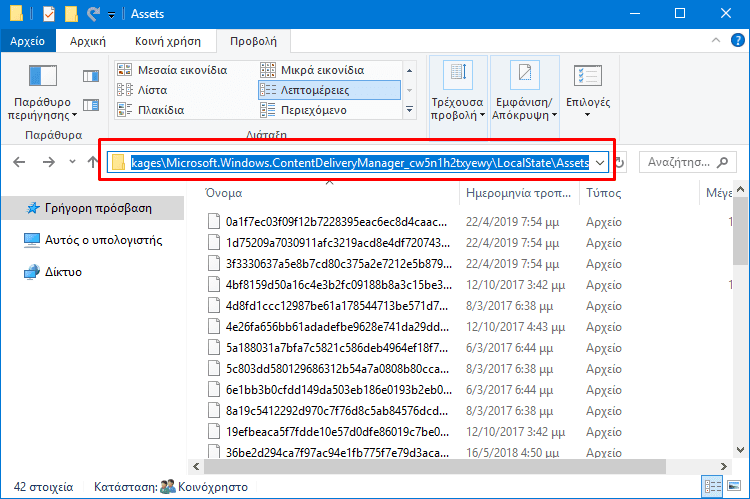The width and height of the screenshot is (750, 499).
Task: Toggle the preview pane icon
Action: pos(91,76)
